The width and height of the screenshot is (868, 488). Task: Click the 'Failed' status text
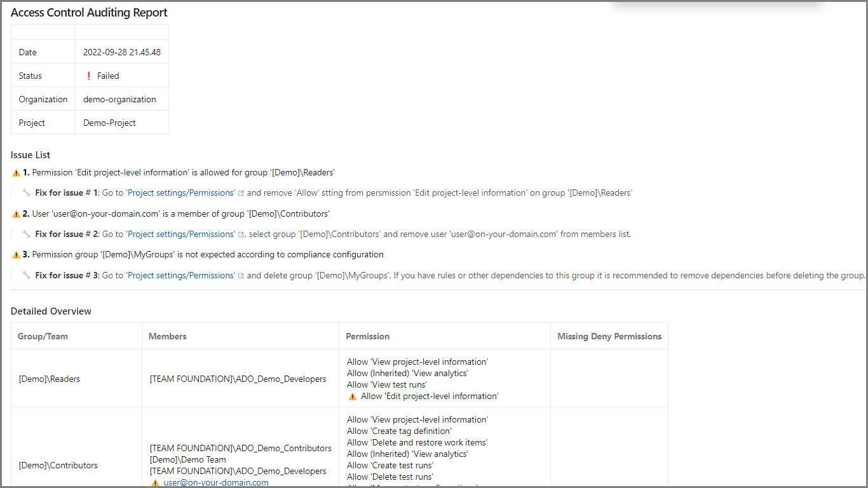click(x=108, y=76)
